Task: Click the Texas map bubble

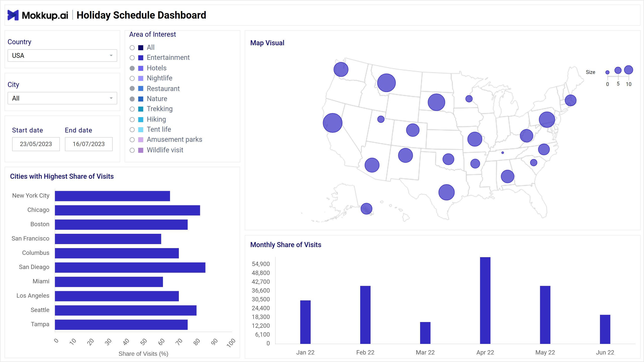Action: pos(447,192)
